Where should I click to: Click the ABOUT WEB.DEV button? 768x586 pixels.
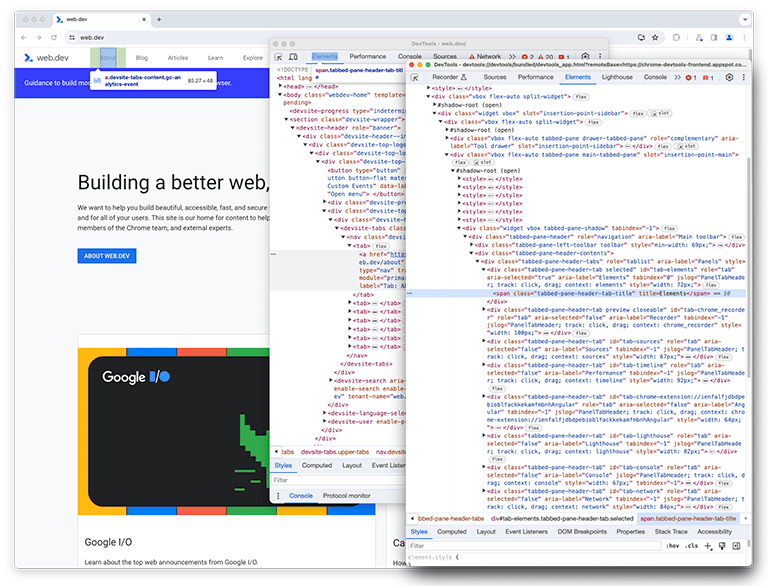107,256
